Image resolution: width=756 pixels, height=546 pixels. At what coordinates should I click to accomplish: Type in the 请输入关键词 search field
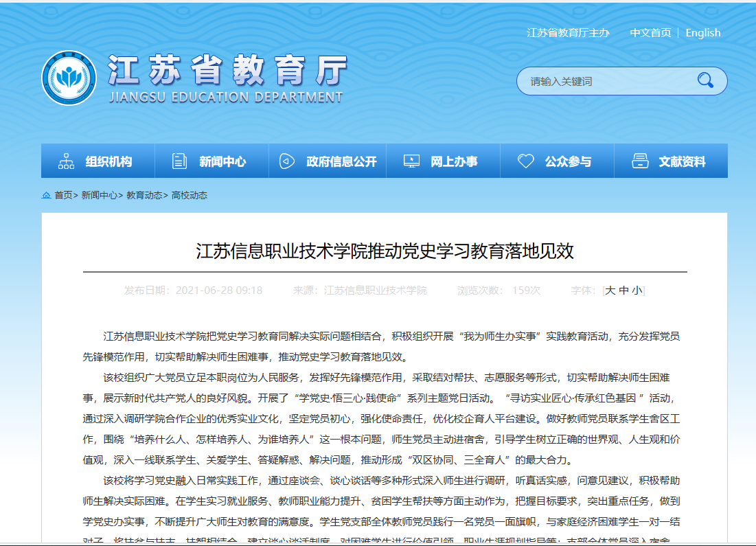click(604, 82)
